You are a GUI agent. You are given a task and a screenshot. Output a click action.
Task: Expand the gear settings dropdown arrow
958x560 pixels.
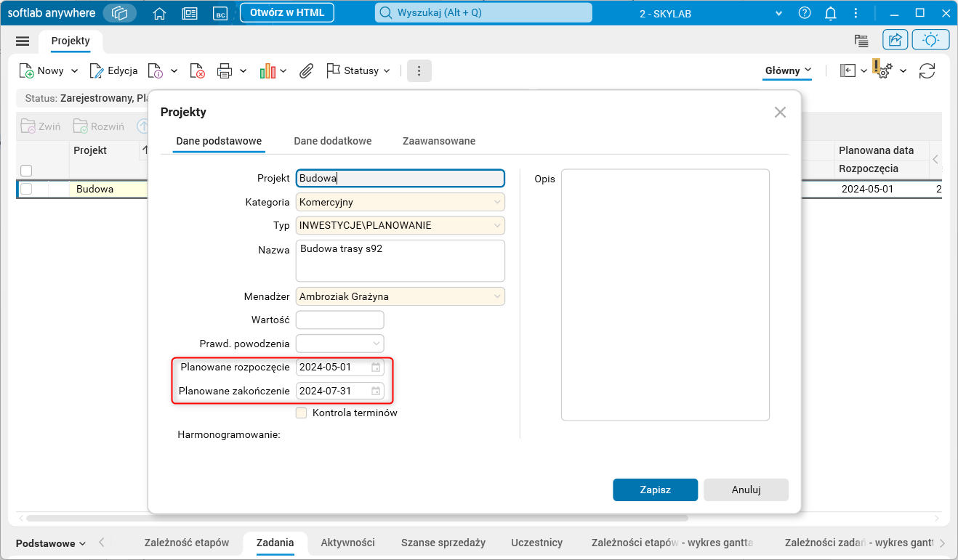point(903,70)
